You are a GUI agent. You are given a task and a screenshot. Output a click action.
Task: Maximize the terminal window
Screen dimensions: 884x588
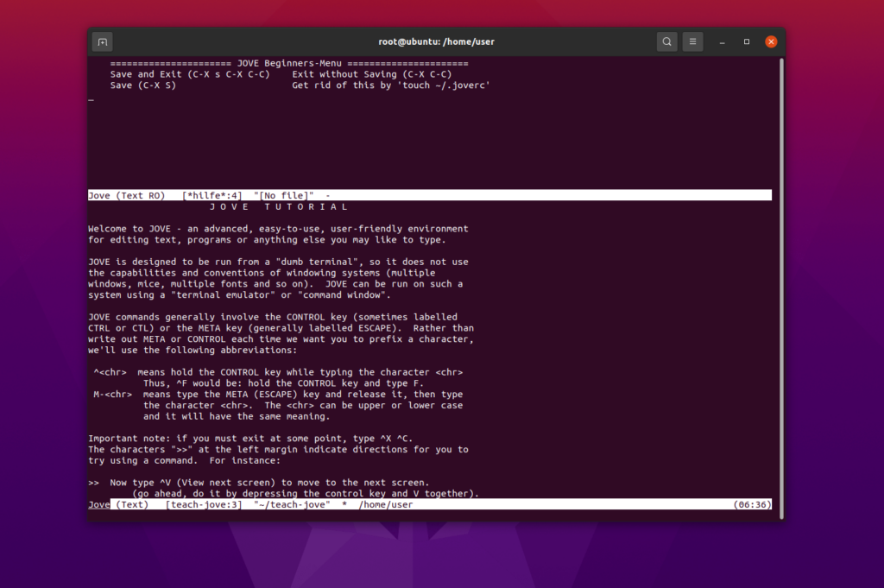[747, 41]
